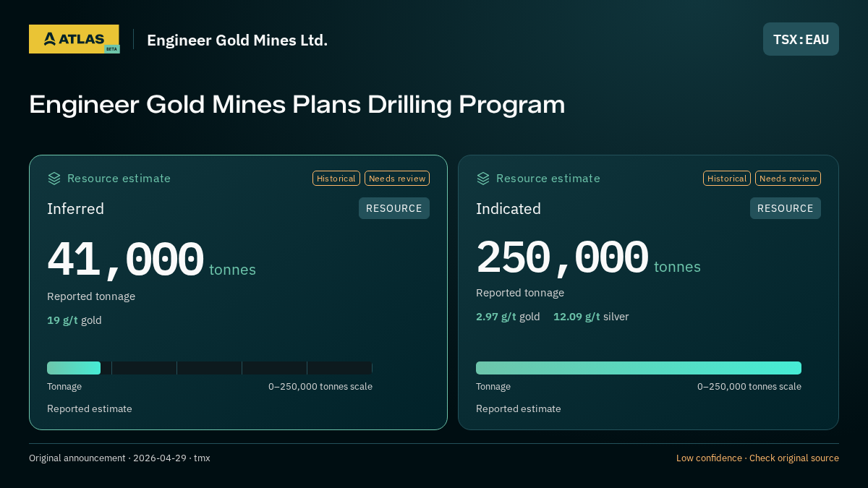Viewport: 868px width, 488px height.
Task: Click the Needs review tag on Inferred card
Action: [x=397, y=179]
